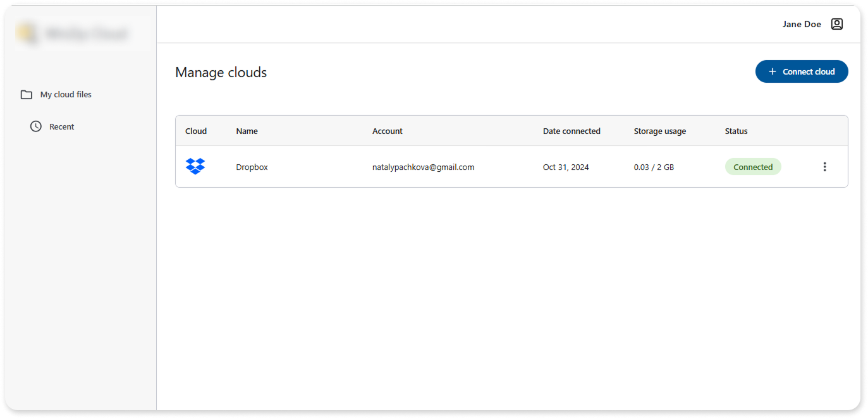
Task: Open the three-dot menu for Dropbox row
Action: 824,167
